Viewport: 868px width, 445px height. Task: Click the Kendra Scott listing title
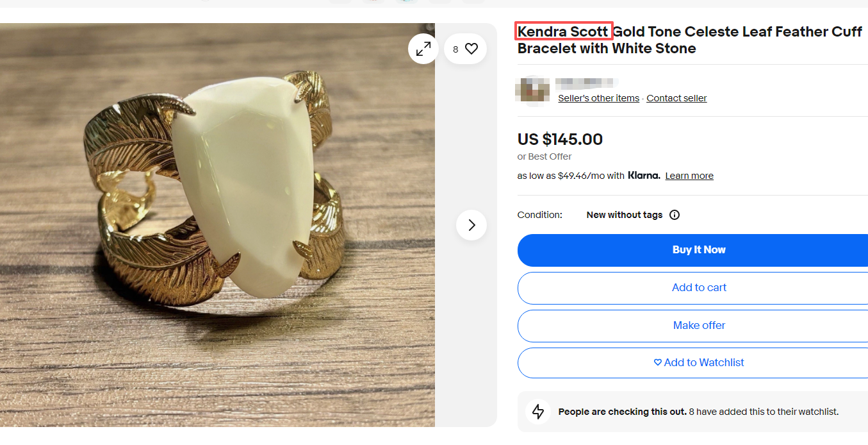click(x=689, y=40)
